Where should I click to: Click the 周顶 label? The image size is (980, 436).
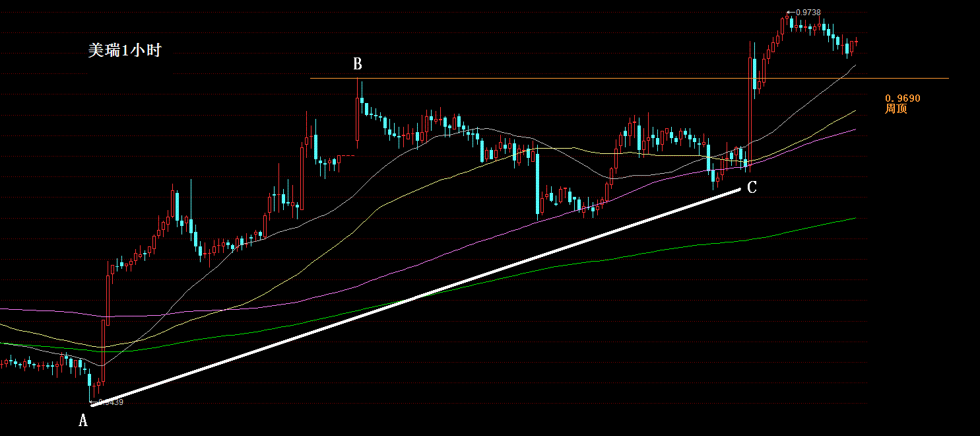pyautogui.click(x=896, y=108)
